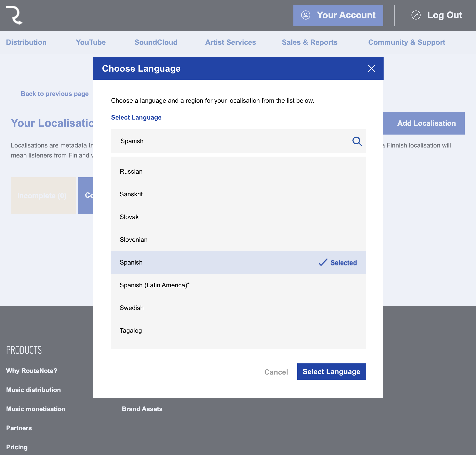Open the Distribution menu

(x=26, y=42)
